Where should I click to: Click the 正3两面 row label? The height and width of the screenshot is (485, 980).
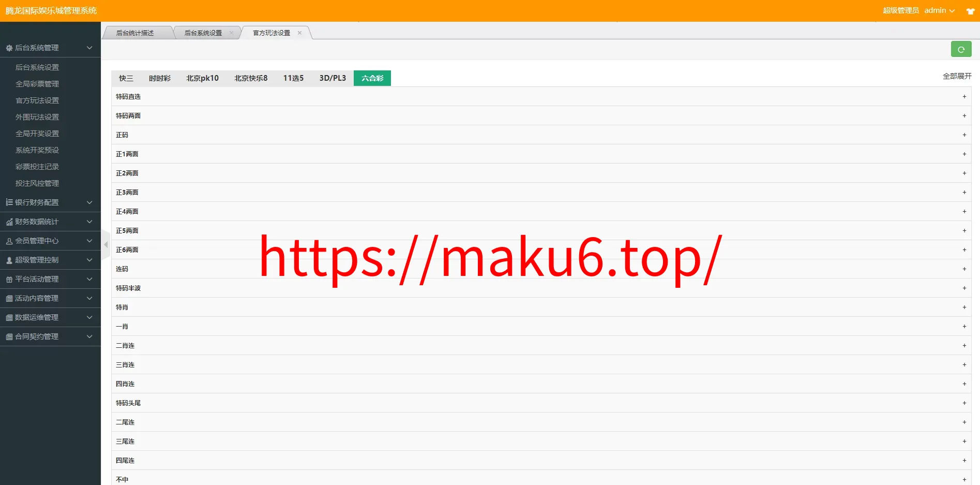[x=127, y=192]
